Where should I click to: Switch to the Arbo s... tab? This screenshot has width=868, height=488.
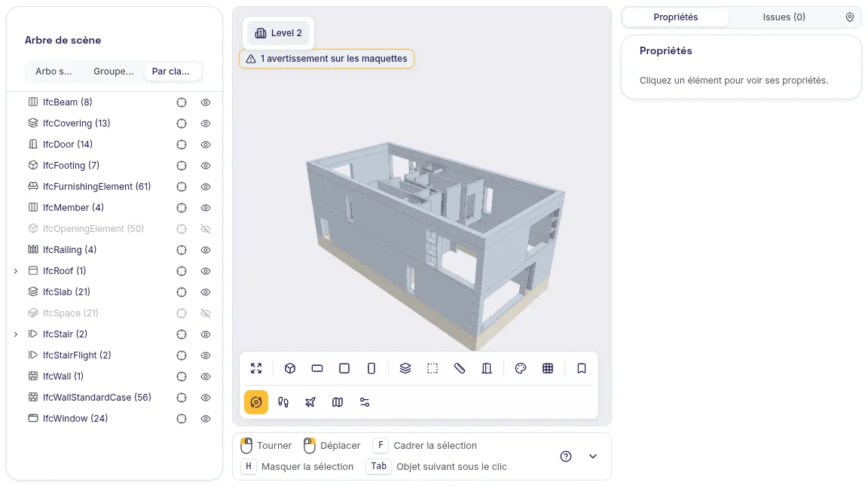coord(53,72)
